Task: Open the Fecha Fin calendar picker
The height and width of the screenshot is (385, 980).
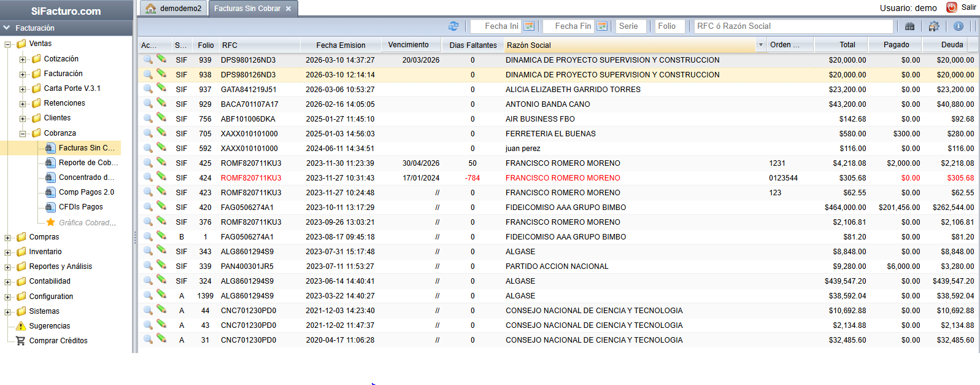Action: pyautogui.click(x=602, y=26)
